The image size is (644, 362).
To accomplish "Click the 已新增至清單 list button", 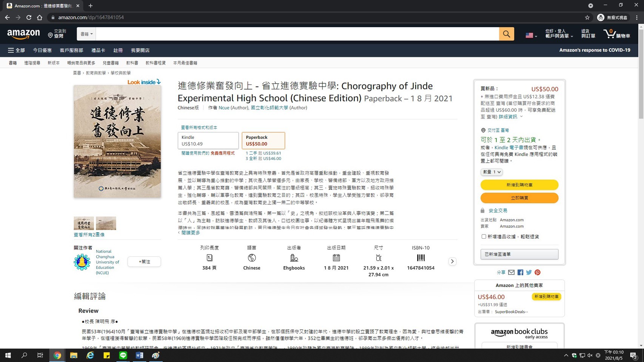I will tap(519, 254).
